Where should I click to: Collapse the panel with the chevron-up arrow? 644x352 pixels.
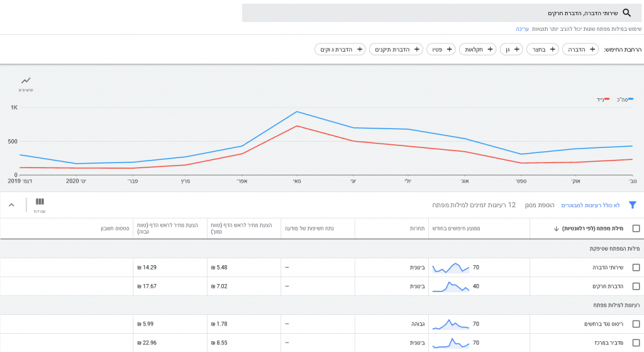pos(11,205)
